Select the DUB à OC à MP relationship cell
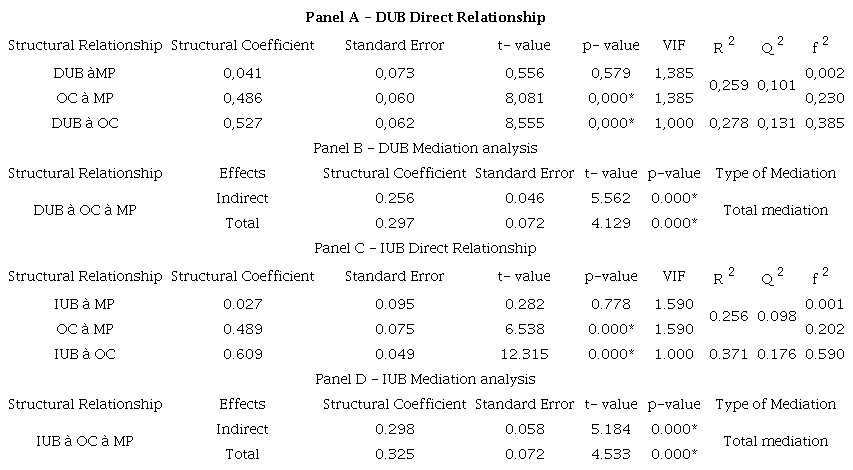The image size is (853, 470). coord(84,210)
